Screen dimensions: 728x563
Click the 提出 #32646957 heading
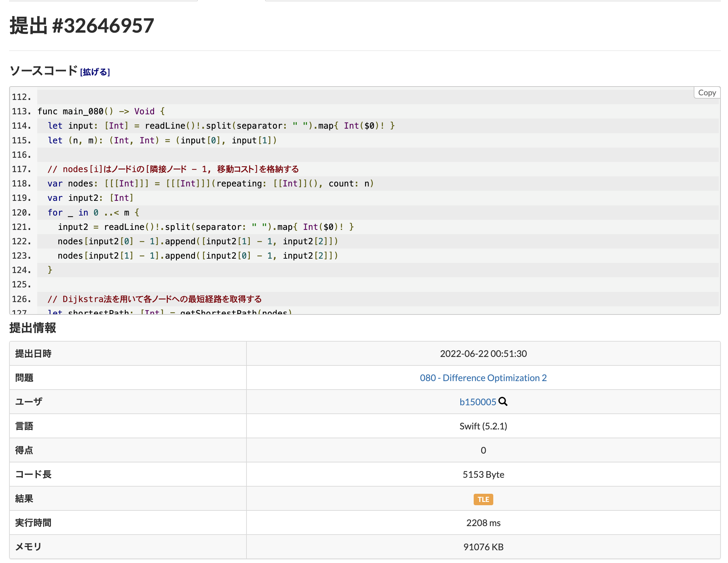click(x=82, y=26)
